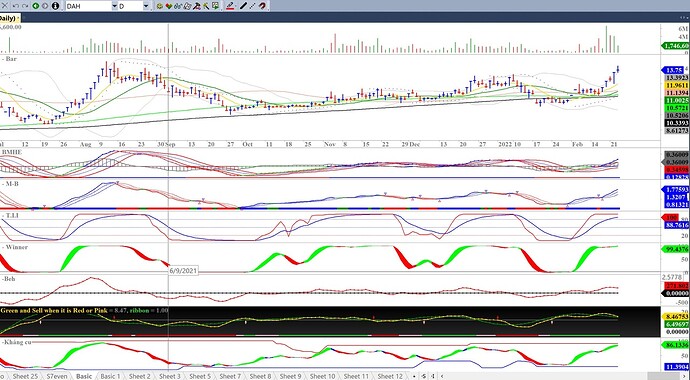The height and width of the screenshot is (380, 690).
Task: Open symbol information via black info icon
Action: click(x=55, y=6)
